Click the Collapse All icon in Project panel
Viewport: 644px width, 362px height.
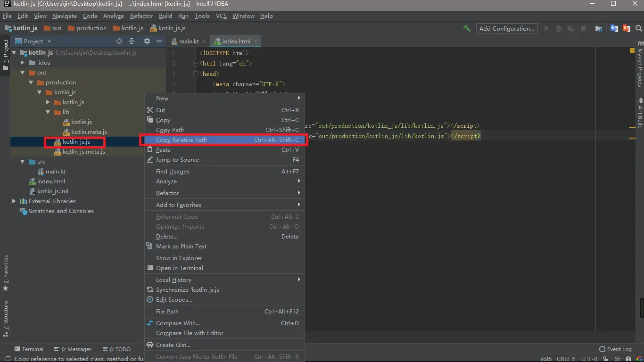(x=132, y=41)
